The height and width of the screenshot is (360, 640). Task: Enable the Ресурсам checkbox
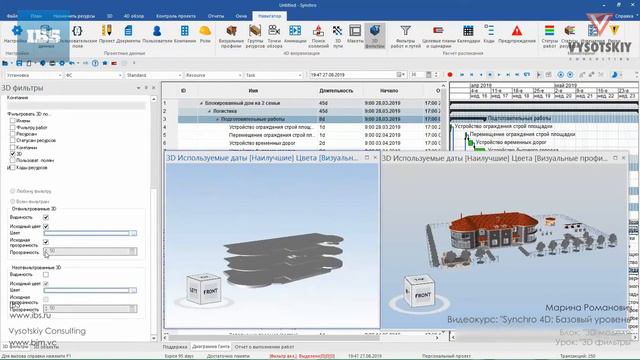click(x=13, y=134)
